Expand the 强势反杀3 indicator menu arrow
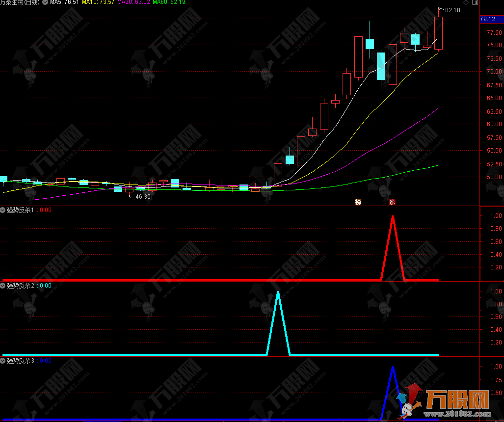 [x=3, y=361]
